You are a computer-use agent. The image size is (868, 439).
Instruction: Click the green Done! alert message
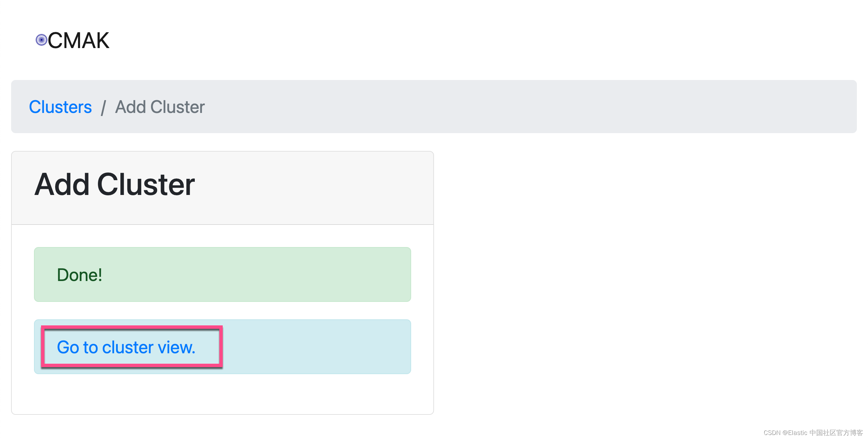click(x=222, y=274)
